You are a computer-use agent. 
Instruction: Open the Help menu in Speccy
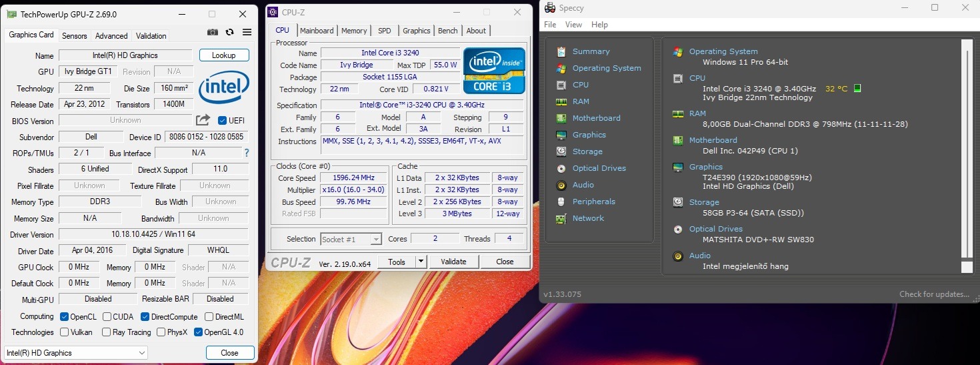(599, 25)
